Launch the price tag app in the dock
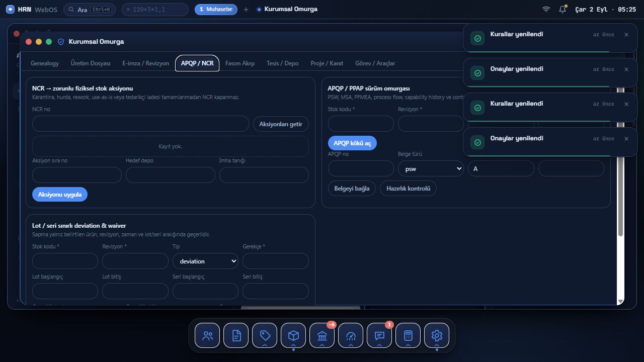 (265, 335)
